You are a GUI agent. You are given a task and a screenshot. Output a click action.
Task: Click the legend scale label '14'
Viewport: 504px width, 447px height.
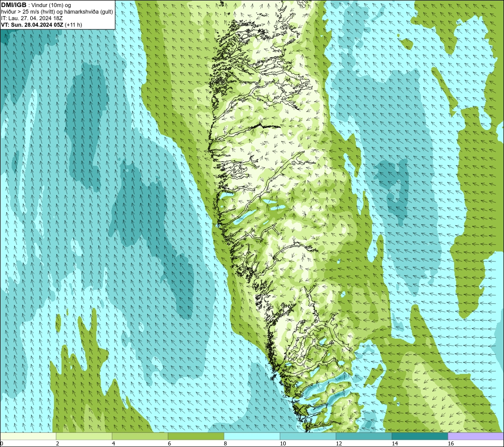coord(395,443)
